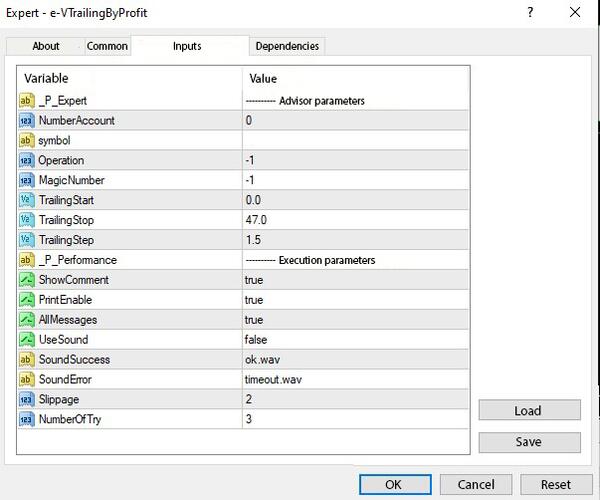Select the Operation value -1

[x=355, y=160]
